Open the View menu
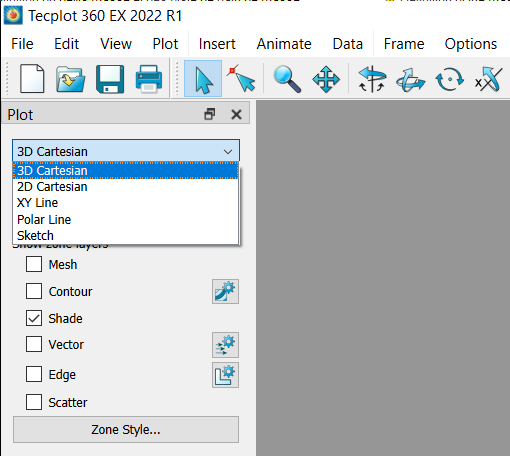Viewport: 510px width, 456px height. pos(116,44)
